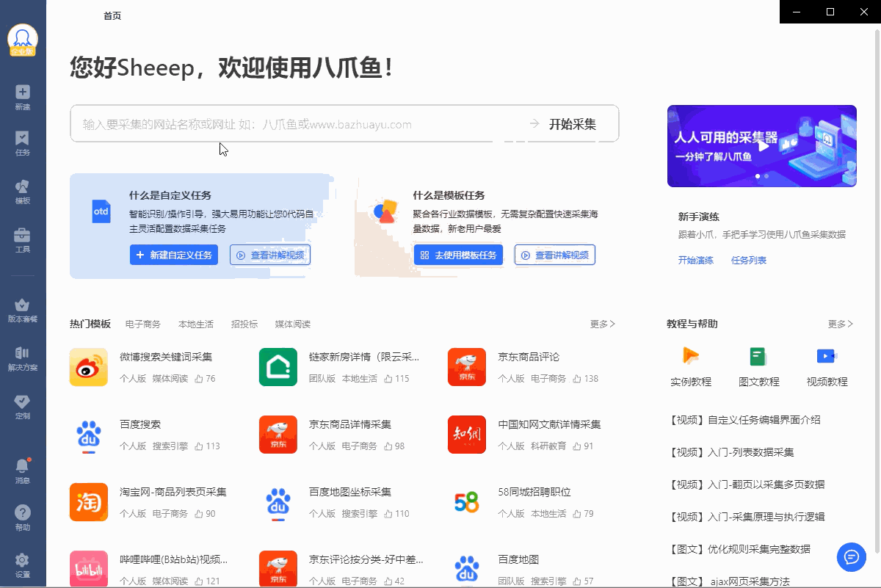881x588 pixels.
Task: Open 【视频】入门-采集原理与执行逻辑
Action: (747, 517)
